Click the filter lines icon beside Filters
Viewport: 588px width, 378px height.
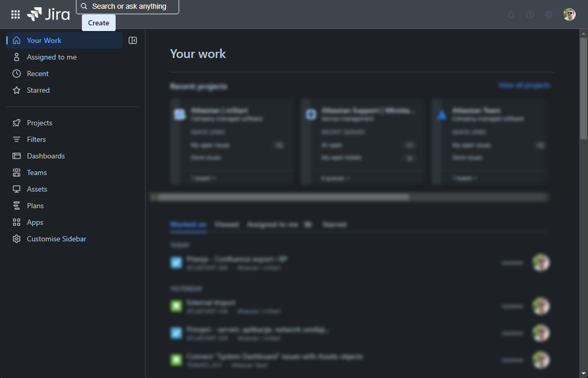[x=16, y=139]
